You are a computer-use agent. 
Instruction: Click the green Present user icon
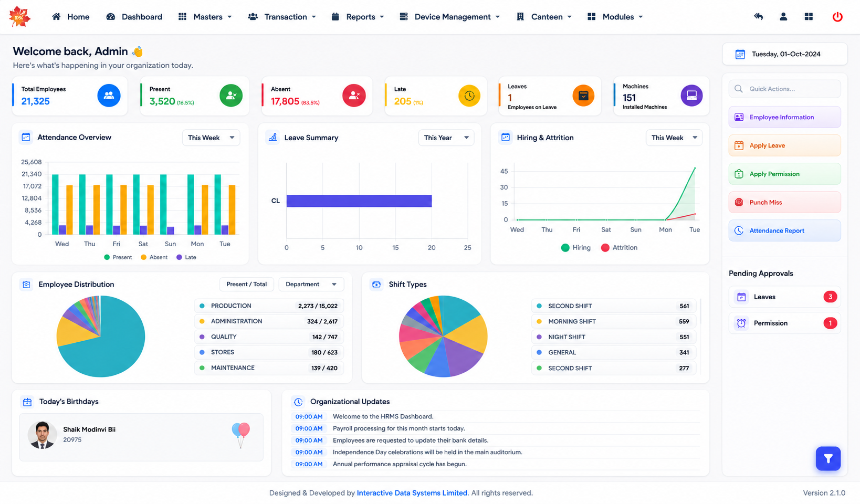[231, 96]
